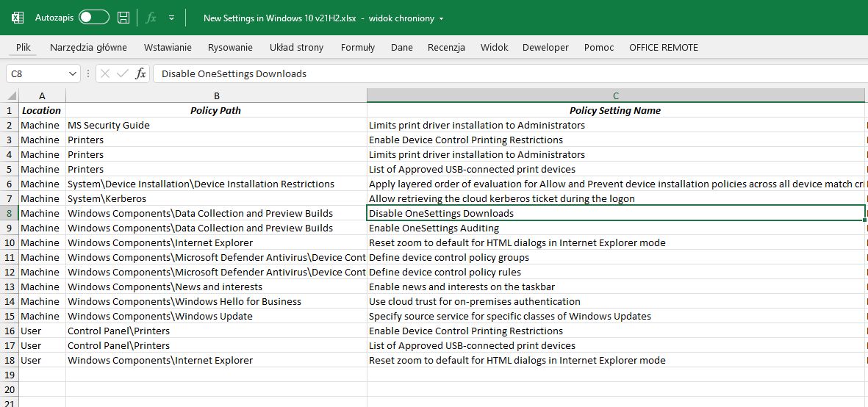Screen dimensions: 868x407
Task: Select 'Windows Components\News and interests' cell
Action: click(216, 287)
